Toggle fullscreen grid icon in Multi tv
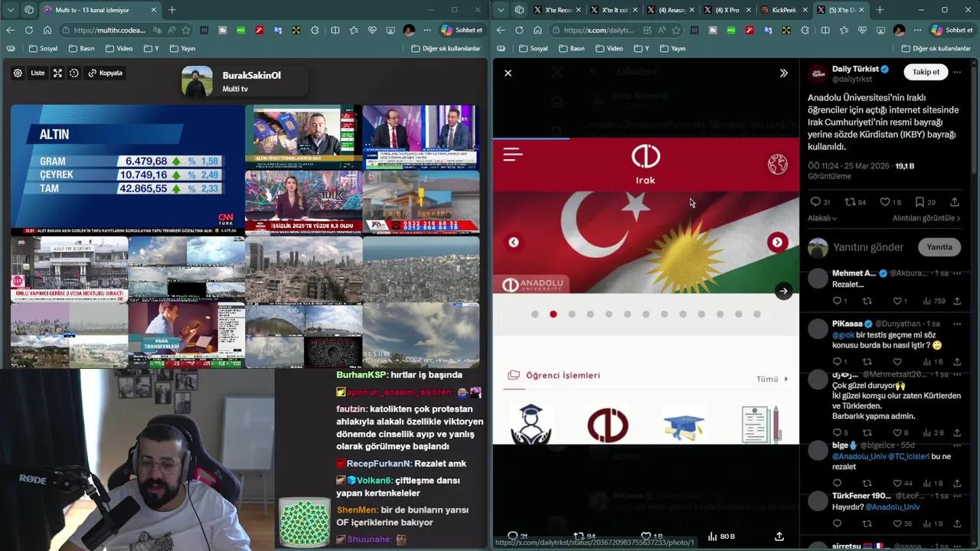 pos(57,73)
